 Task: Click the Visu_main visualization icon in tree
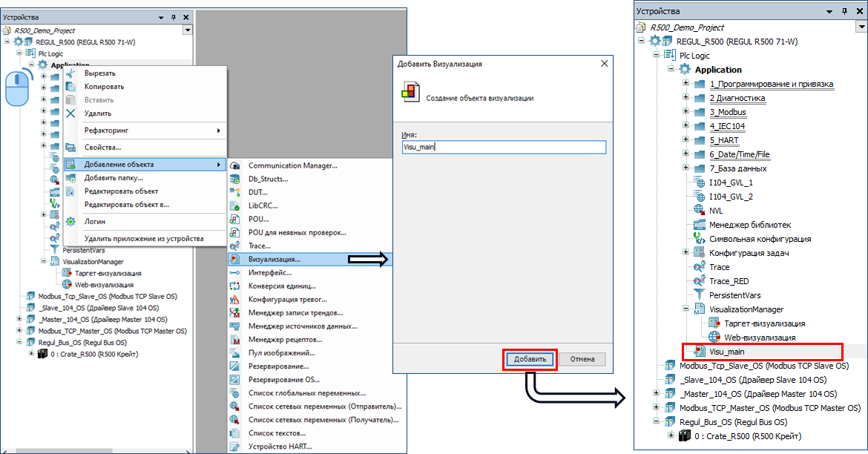pos(699,352)
